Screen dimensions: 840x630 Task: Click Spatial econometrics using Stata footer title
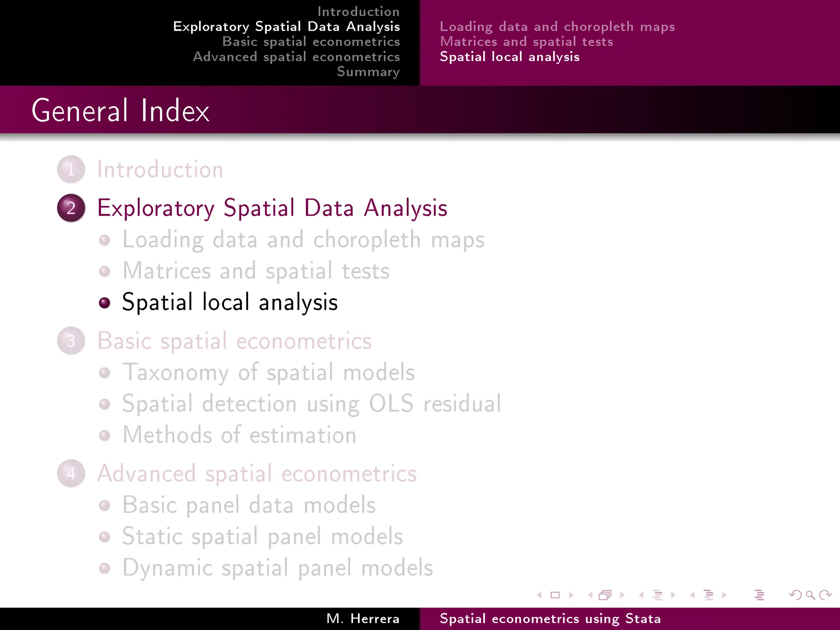550,619
